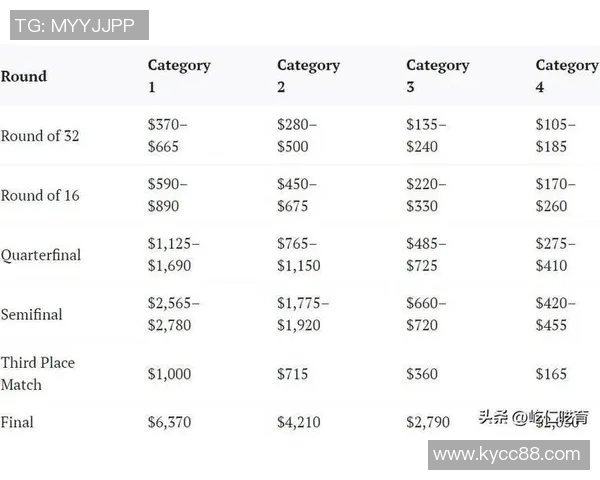Open the www.kycc88.com link
Viewport: 600px width, 480px height.
point(508,454)
